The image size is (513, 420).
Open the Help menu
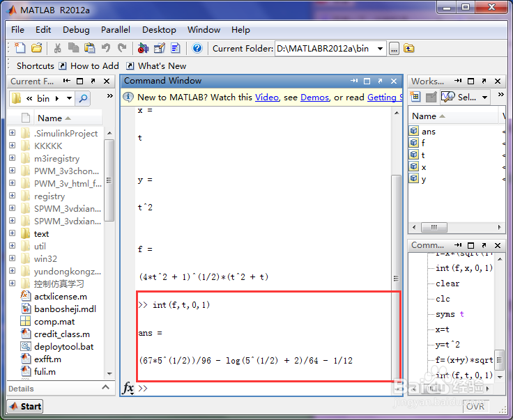point(240,30)
